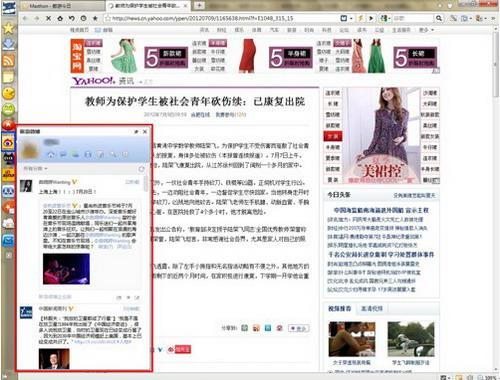This screenshot has height=380, width=500.
Task: Click the first Weibo poster avatar
Action: (x=26, y=186)
